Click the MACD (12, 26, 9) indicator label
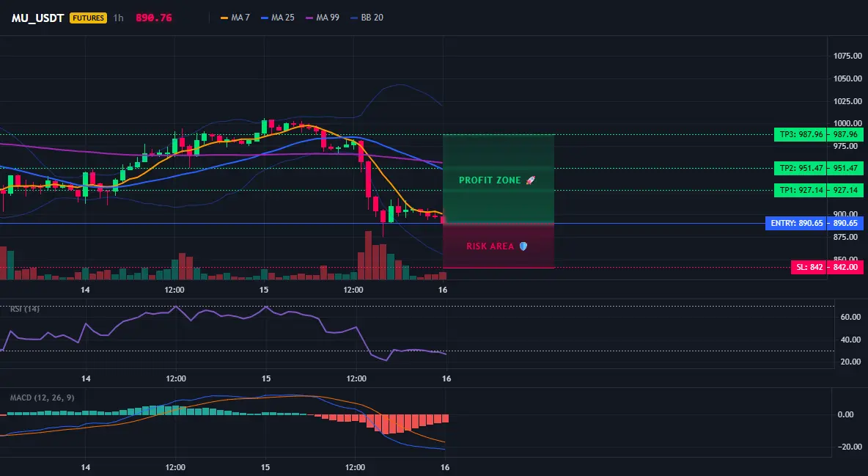The height and width of the screenshot is (476, 868). coord(42,398)
